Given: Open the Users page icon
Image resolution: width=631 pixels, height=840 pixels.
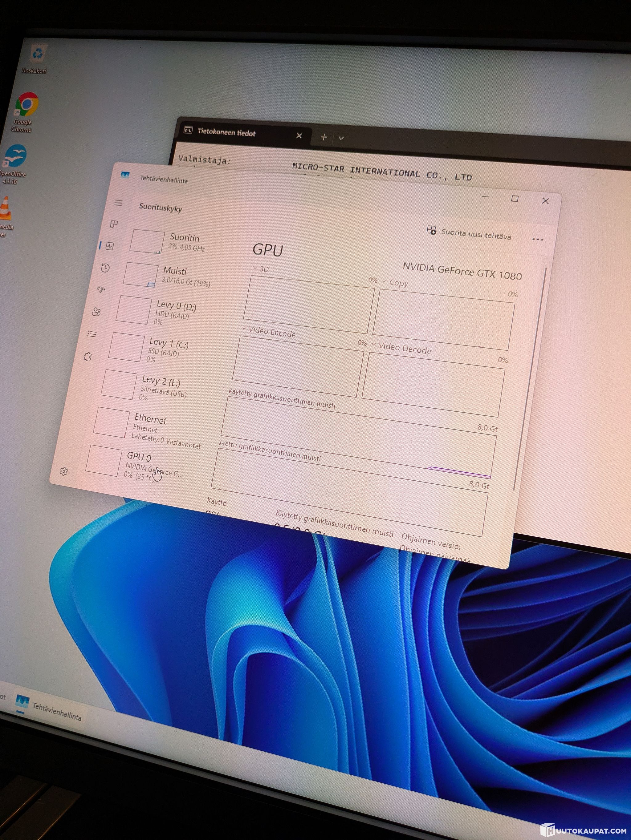Looking at the screenshot, I should point(96,312).
